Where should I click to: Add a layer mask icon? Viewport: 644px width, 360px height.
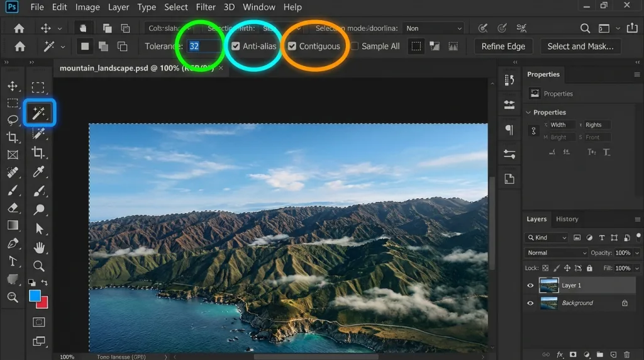[x=573, y=354]
